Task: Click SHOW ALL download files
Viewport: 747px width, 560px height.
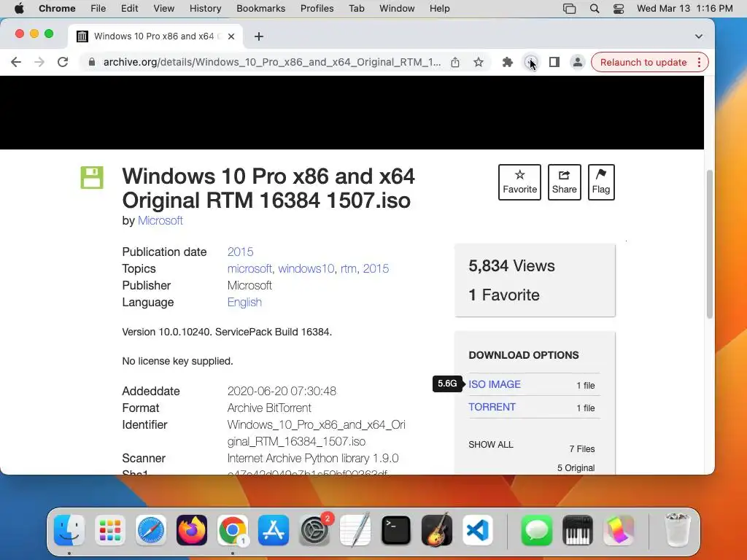Action: coord(491,445)
